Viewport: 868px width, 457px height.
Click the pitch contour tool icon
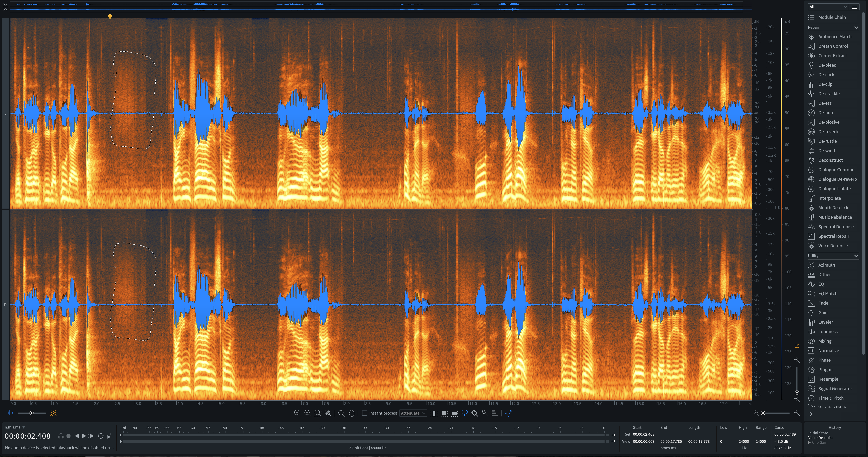tap(508, 413)
